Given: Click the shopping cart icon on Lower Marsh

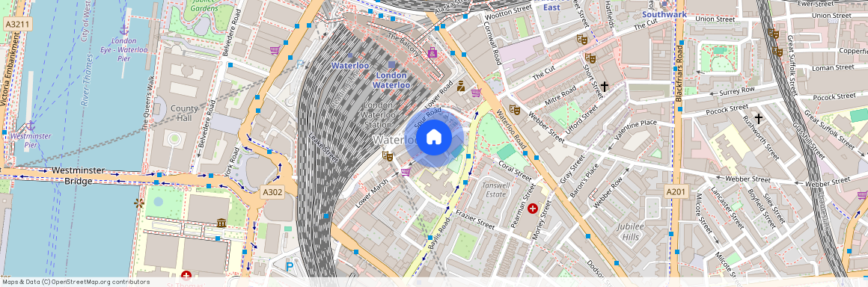Looking at the screenshot, I should (406, 172).
